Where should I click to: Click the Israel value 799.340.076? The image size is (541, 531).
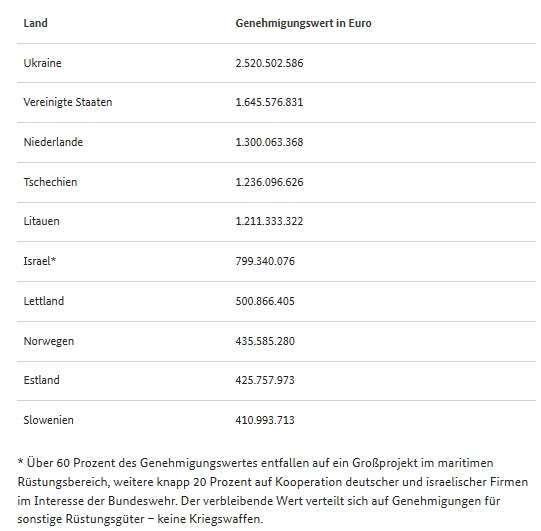(265, 261)
